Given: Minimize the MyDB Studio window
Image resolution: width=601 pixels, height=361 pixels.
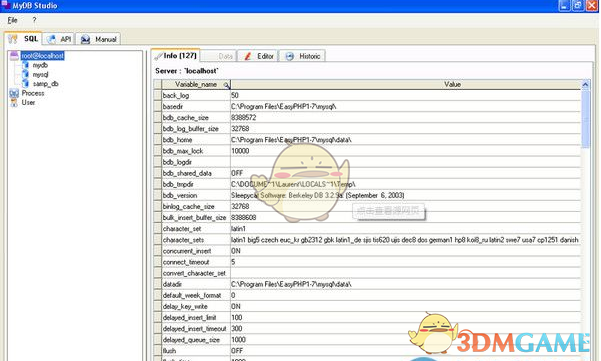Looking at the screenshot, I should (x=565, y=5).
